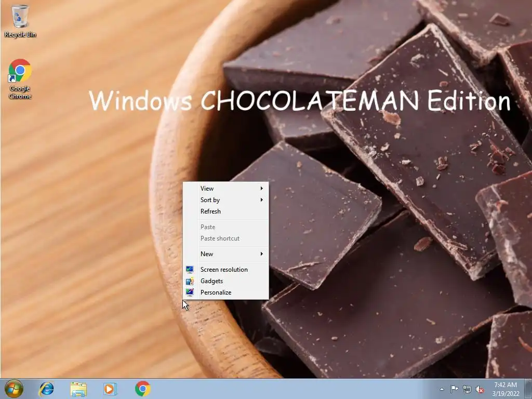
Task: Open the network status tray icon
Action: tap(467, 389)
